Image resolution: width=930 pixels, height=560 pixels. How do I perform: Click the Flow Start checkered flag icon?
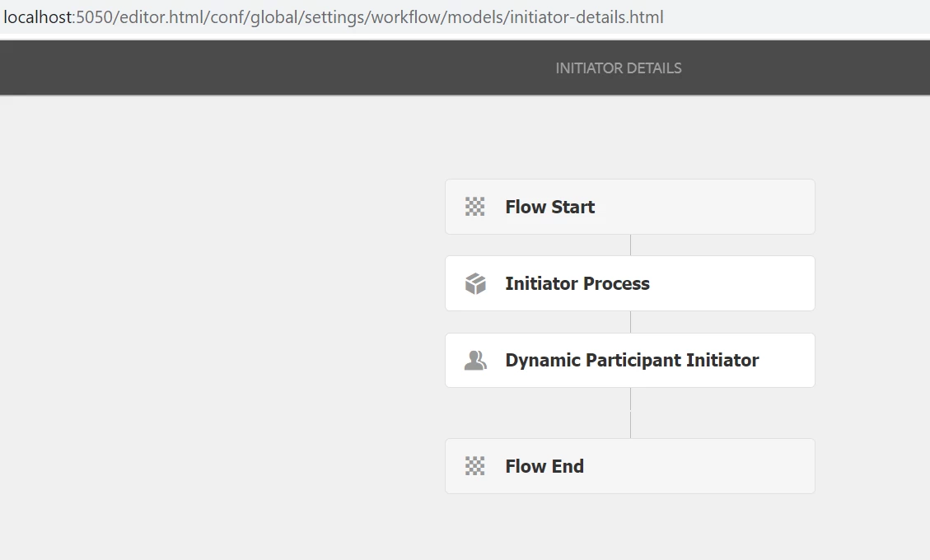474,207
